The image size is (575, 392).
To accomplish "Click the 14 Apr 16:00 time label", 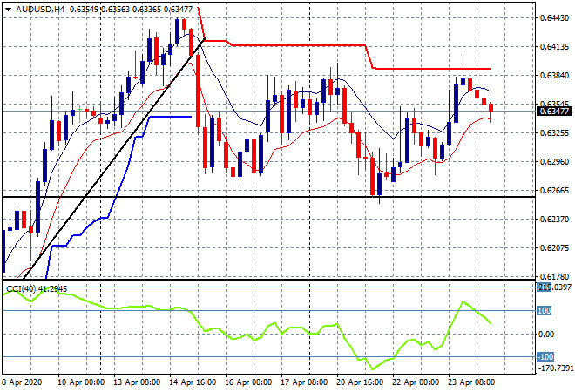I will click(193, 382).
